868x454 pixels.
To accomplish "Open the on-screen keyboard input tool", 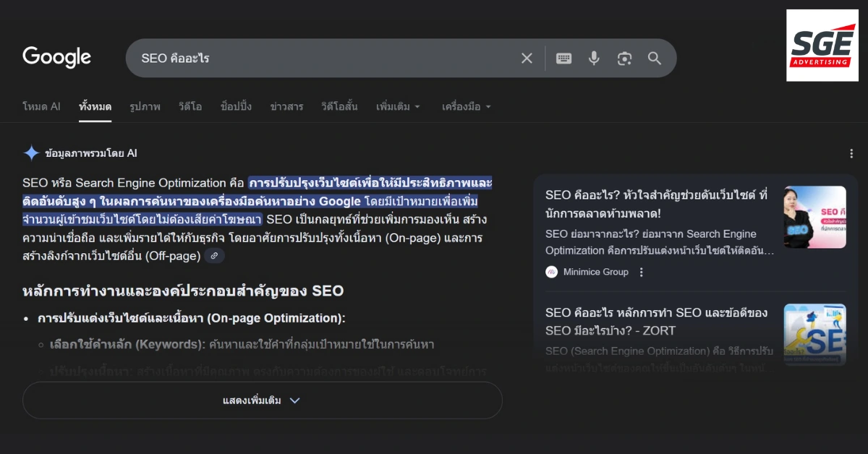I will [x=563, y=59].
